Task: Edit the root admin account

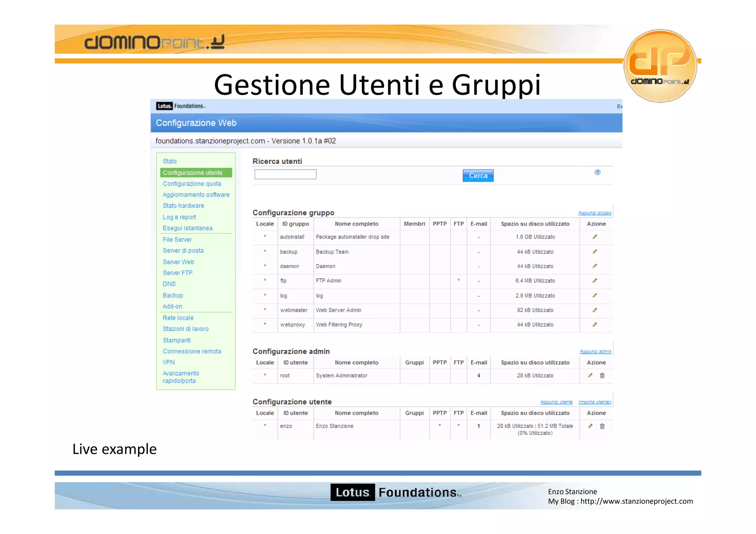Action: (590, 376)
